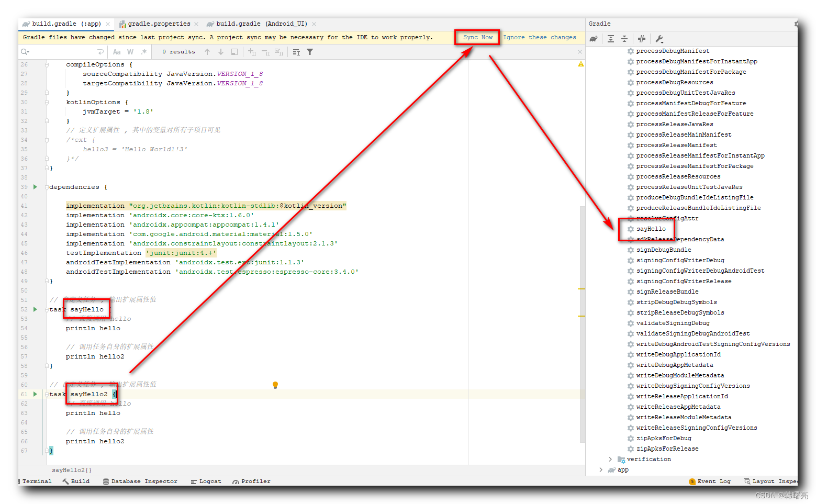Open Gradle build tool settings wrench
The width and height of the screenshot is (816, 504).
click(659, 39)
